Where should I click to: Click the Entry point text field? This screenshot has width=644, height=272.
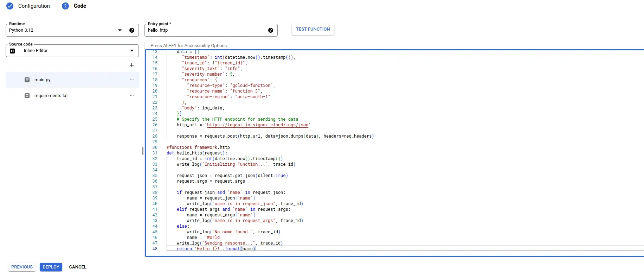coord(206,30)
